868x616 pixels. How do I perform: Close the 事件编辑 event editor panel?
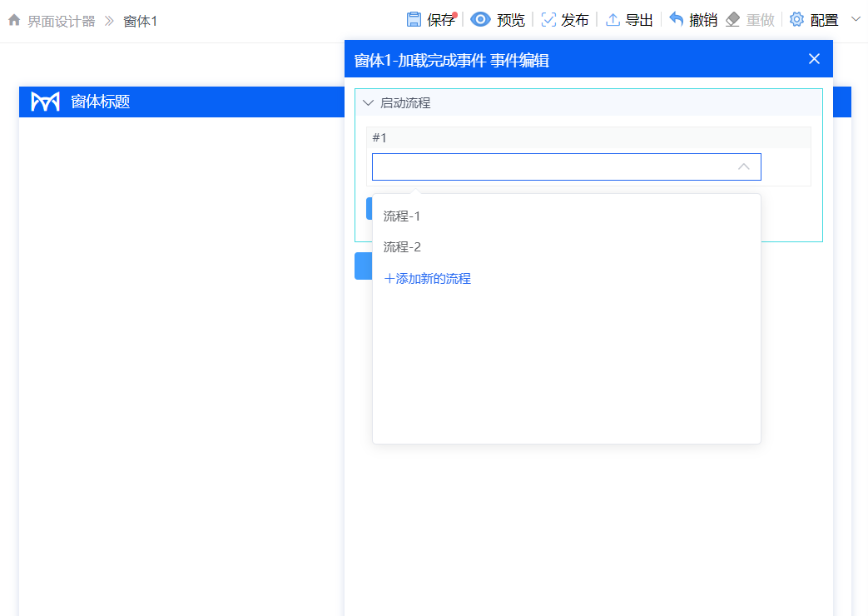coord(814,59)
